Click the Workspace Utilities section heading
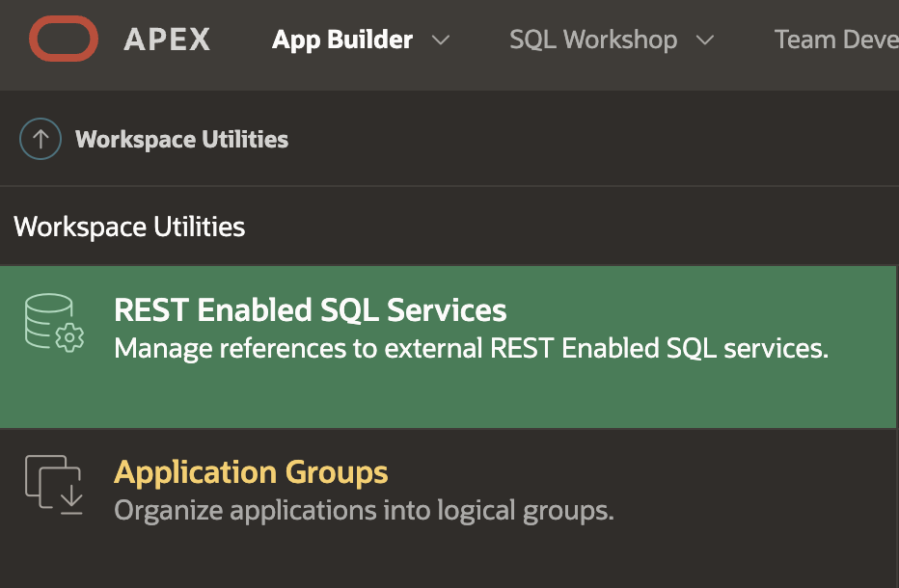899x588 pixels. [129, 227]
